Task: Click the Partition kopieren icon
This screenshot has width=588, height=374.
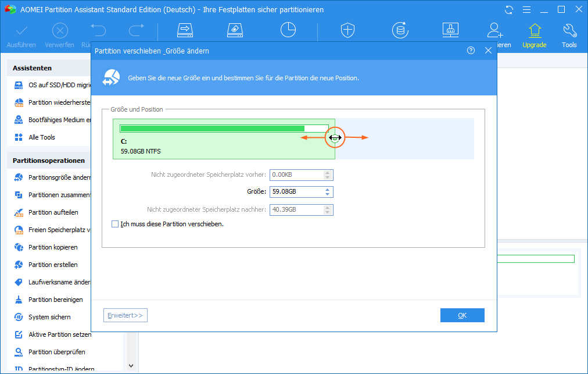Action: (19, 247)
